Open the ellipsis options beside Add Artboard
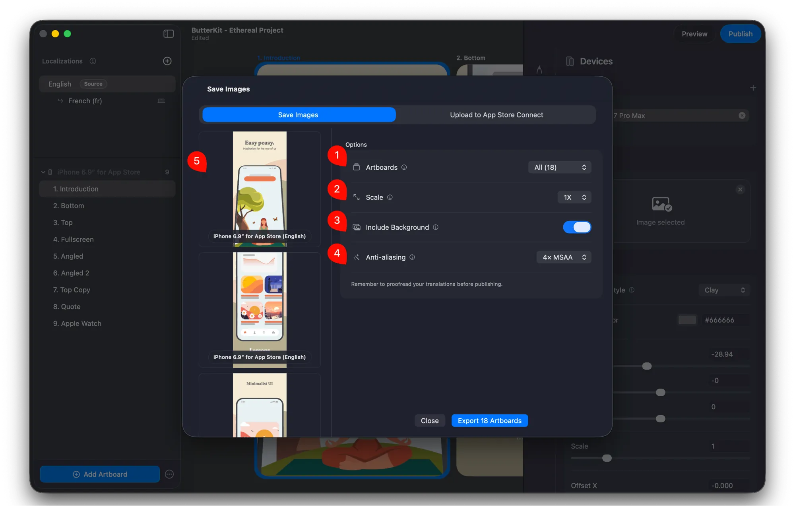The image size is (795, 532). tap(169, 474)
